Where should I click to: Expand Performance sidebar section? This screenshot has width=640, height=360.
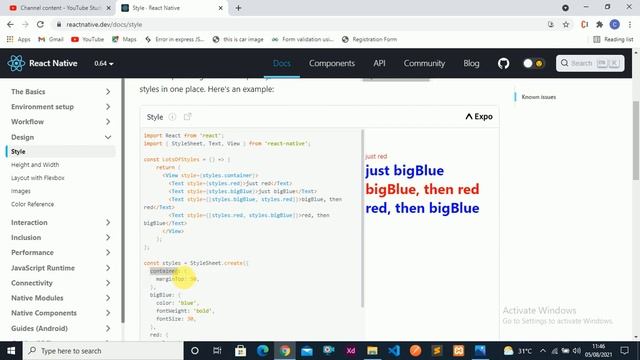61,253
